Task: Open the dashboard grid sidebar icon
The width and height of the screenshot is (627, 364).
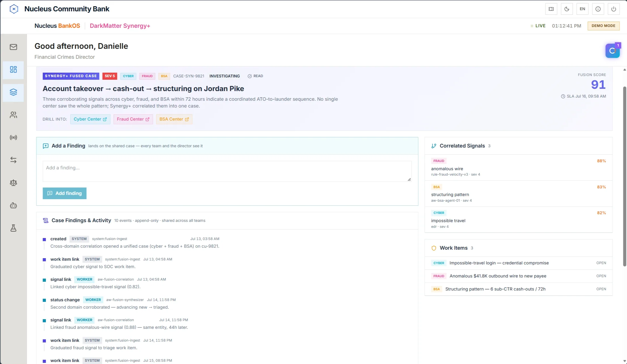Action: 13,70
